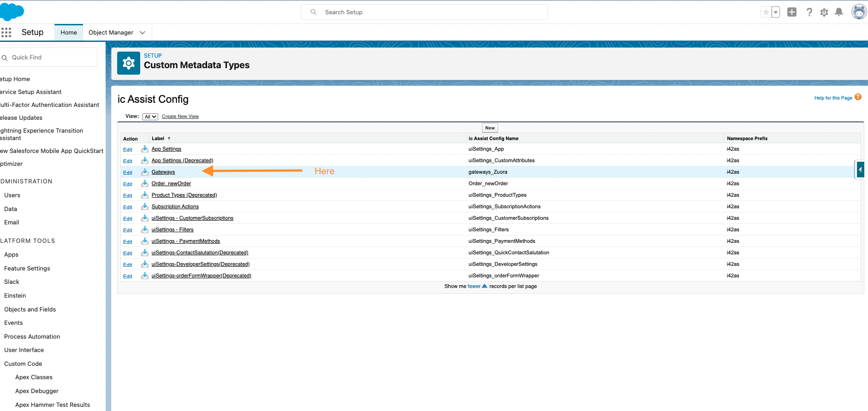Open Process Automation in the sidebar

(x=32, y=336)
